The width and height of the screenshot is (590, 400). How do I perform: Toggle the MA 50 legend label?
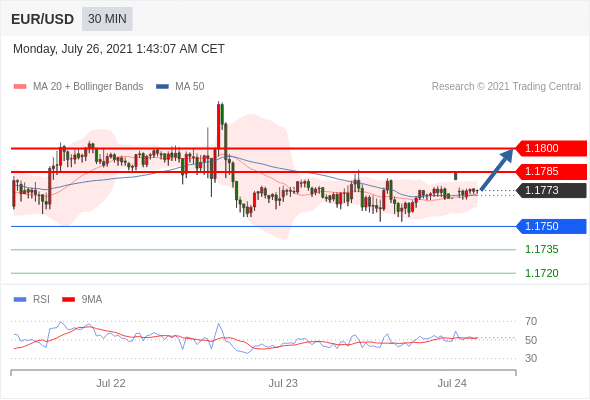(x=190, y=87)
